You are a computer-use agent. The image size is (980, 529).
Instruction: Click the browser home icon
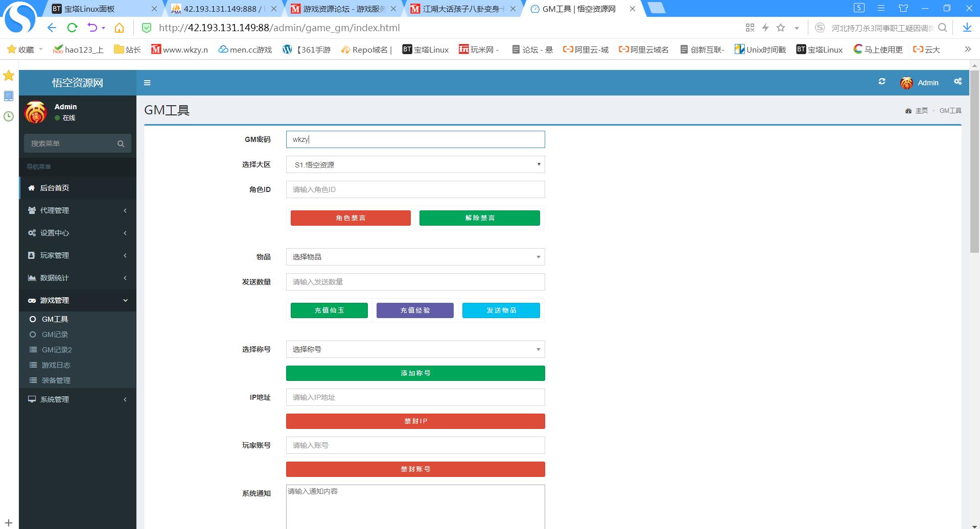(x=119, y=28)
